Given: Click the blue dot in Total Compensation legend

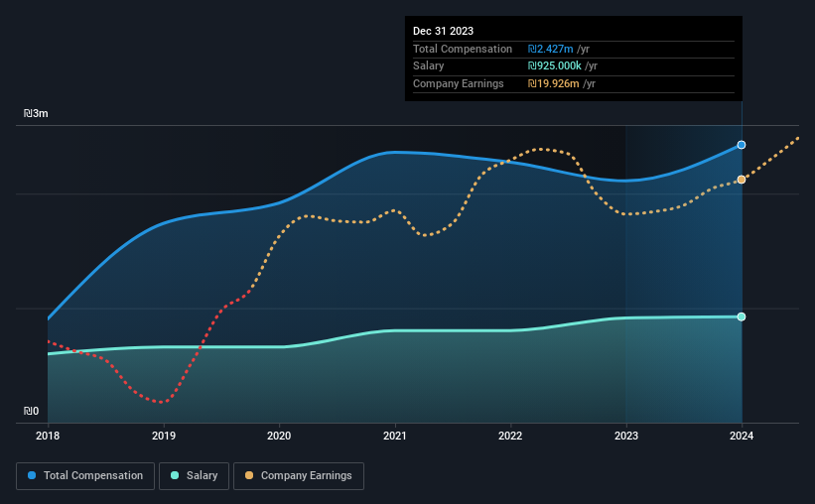Looking at the screenshot, I should (32, 475).
